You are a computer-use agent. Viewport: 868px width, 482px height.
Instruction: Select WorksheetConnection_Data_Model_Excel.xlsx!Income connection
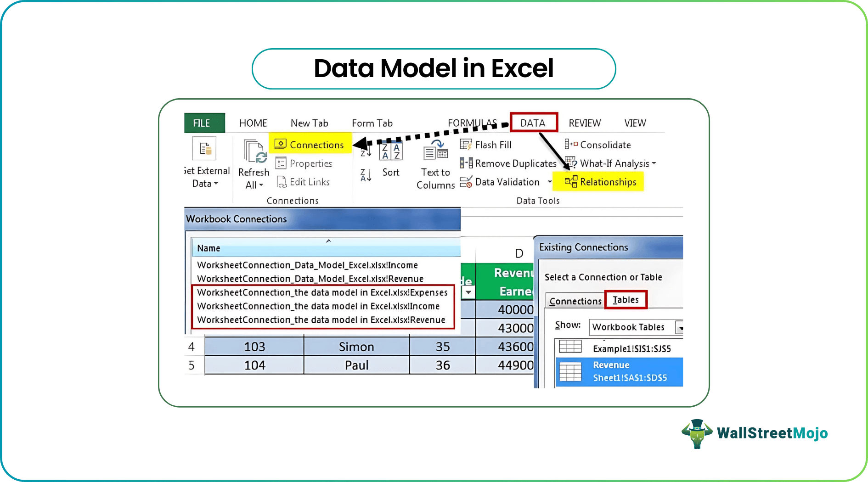tap(307, 265)
